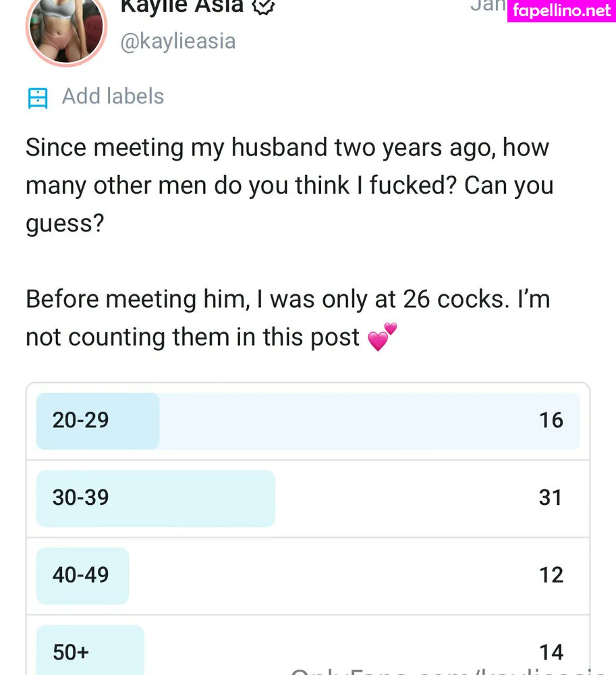Viewport: 616px width, 675px height.
Task: Click the post text starting 'Since meeting my husband'
Action: click(x=289, y=185)
